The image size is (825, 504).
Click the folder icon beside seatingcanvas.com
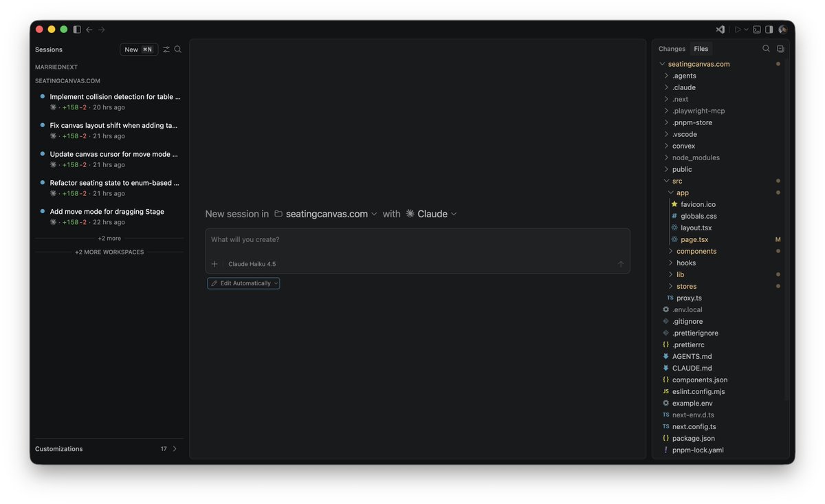coord(278,214)
